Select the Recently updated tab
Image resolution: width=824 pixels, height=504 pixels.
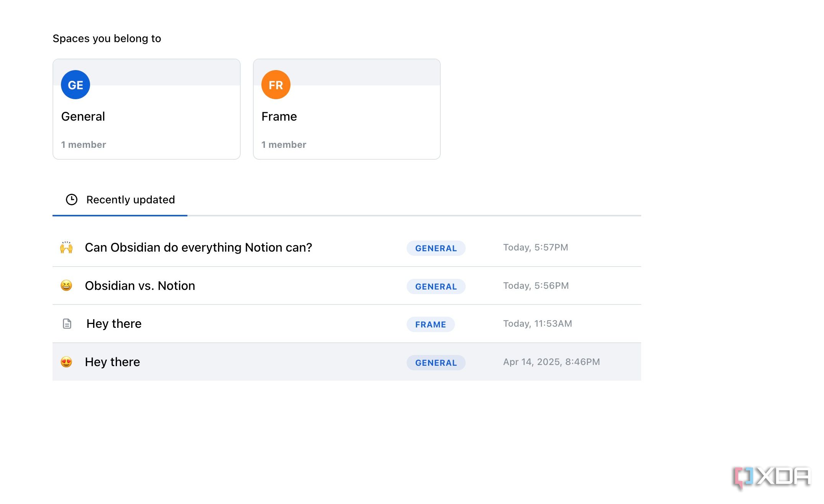120,200
